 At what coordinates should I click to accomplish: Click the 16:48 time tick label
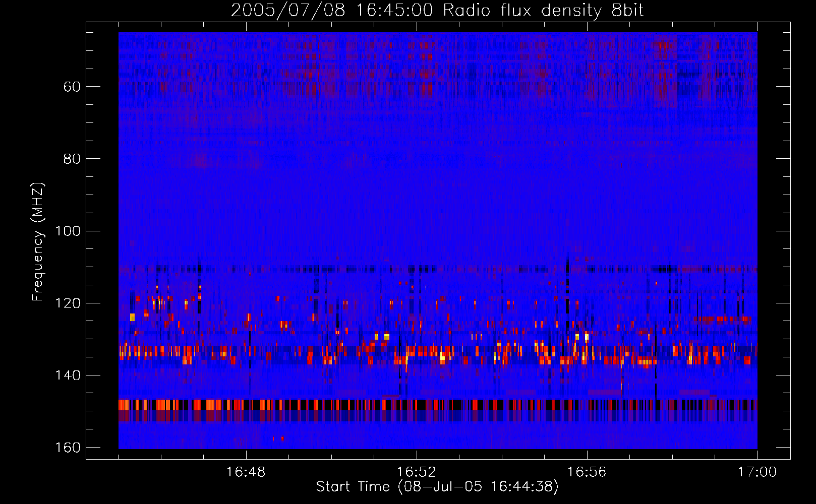click(246, 472)
